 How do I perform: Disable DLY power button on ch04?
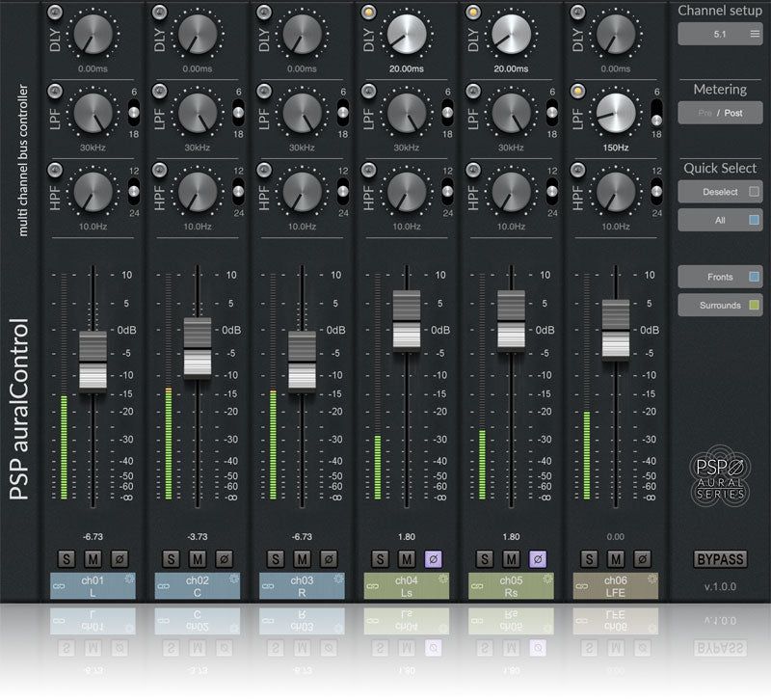coord(369,13)
